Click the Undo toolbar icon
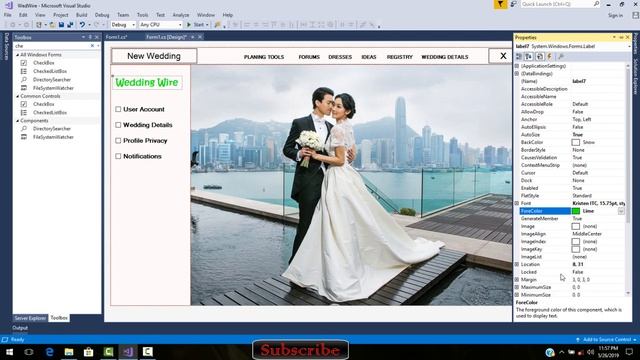This screenshot has height=360, width=640. click(x=82, y=25)
